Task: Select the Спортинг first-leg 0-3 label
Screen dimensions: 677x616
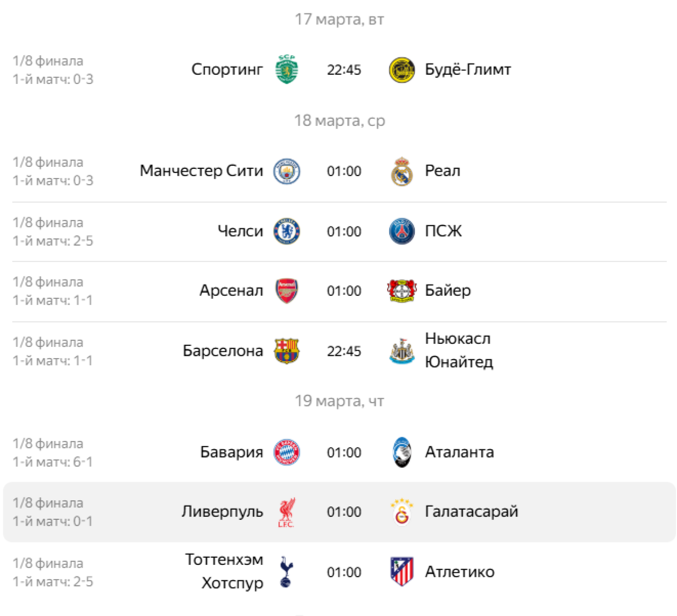Action: (53, 79)
